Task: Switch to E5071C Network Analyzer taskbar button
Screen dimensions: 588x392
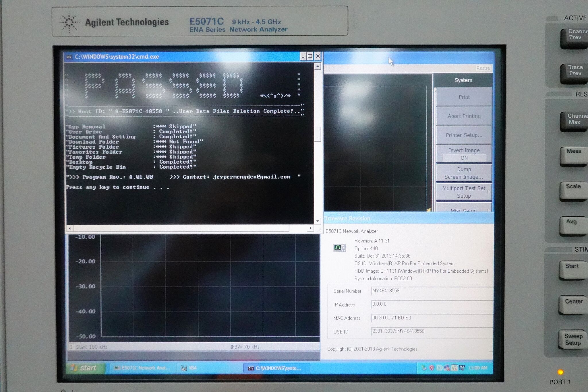Action: (x=142, y=368)
